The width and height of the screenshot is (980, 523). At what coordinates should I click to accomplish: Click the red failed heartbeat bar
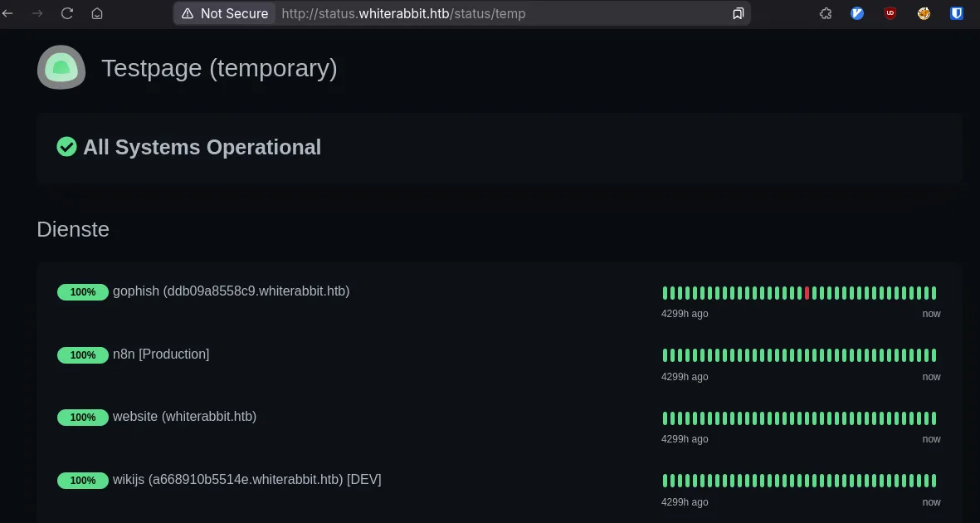click(x=807, y=292)
